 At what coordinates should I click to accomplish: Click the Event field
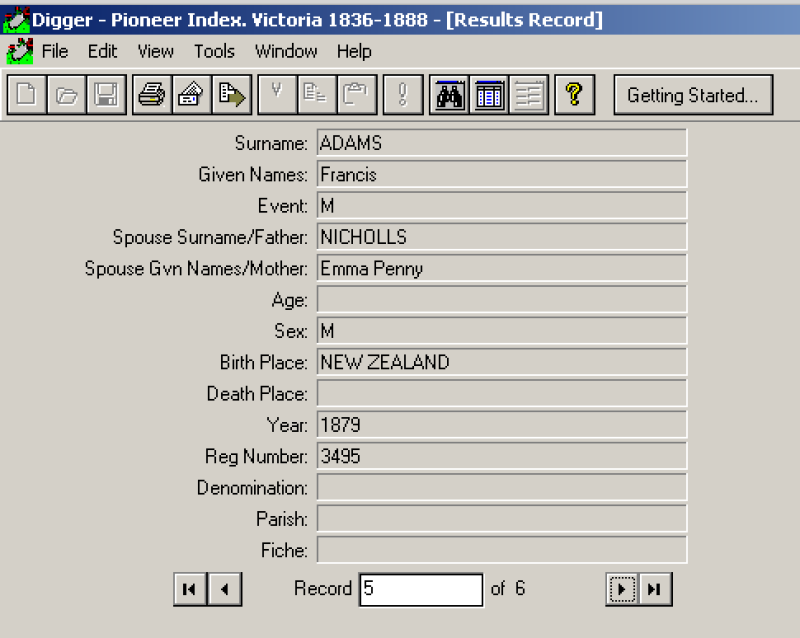point(502,206)
